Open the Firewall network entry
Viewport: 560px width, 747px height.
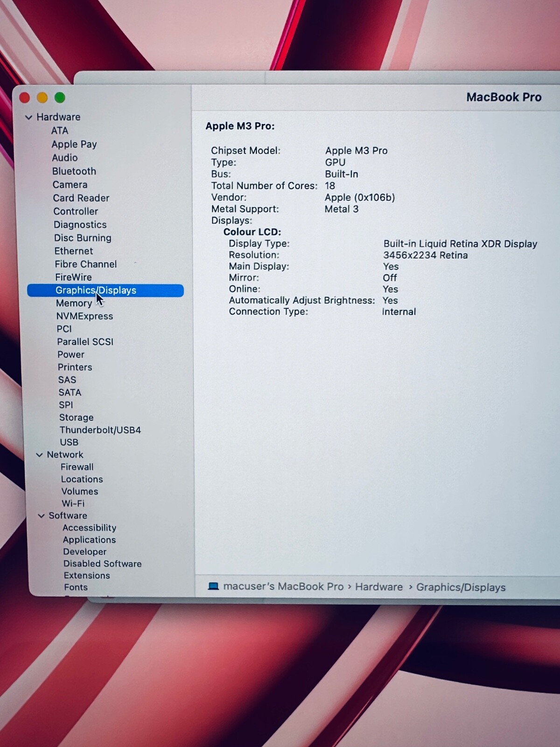[77, 467]
